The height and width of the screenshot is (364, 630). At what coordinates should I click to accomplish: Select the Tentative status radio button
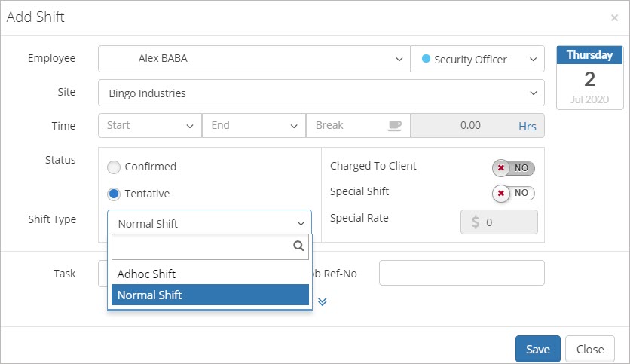click(x=114, y=194)
